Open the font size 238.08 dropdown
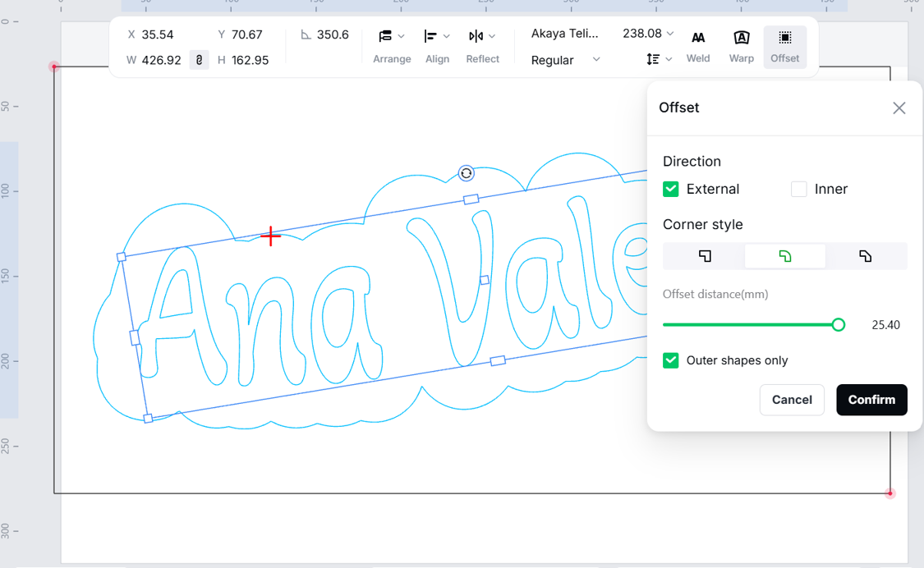Image resolution: width=924 pixels, height=568 pixels. click(648, 34)
